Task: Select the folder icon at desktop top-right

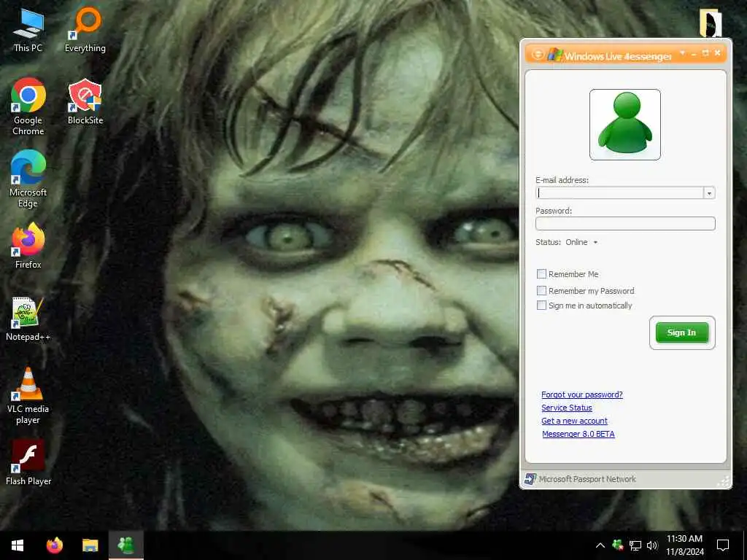Action: click(x=711, y=23)
